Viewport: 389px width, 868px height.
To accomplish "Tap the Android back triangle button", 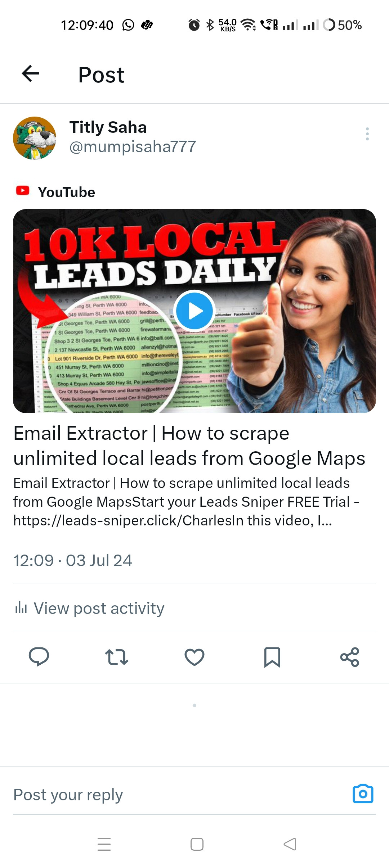I will click(x=290, y=844).
